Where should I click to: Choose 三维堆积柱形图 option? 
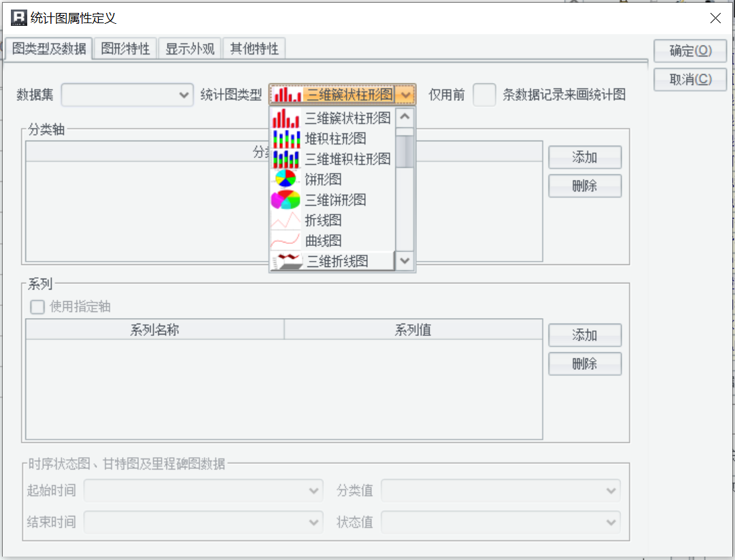[332, 159]
